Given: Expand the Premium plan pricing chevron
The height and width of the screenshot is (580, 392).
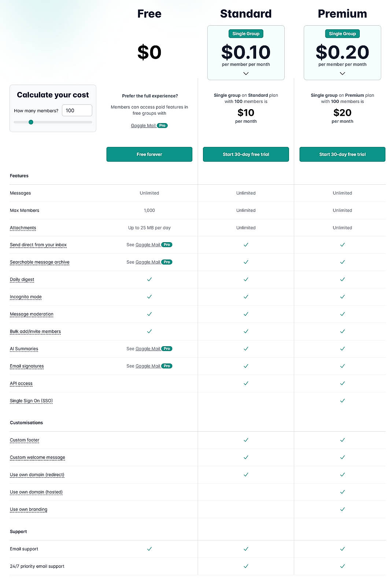Looking at the screenshot, I should [x=342, y=73].
